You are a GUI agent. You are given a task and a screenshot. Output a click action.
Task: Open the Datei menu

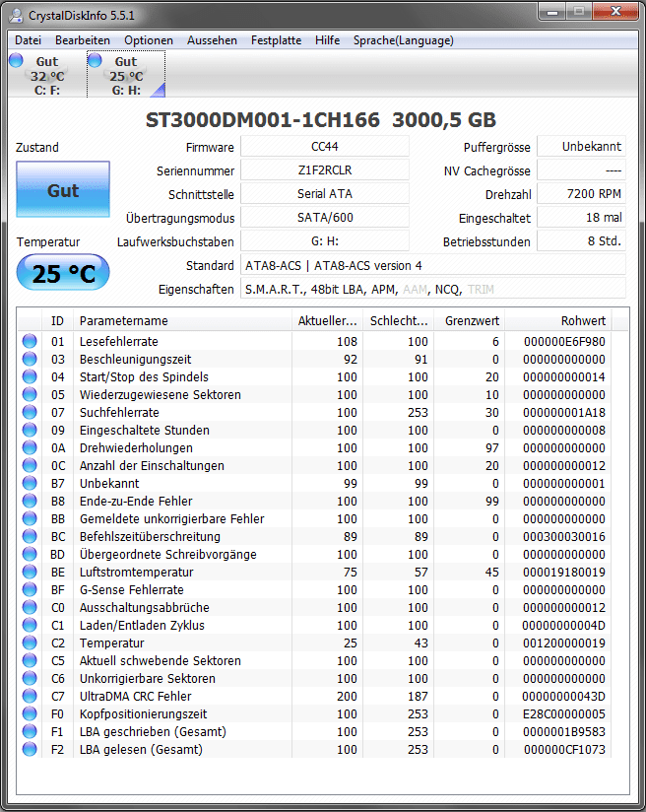tap(28, 40)
